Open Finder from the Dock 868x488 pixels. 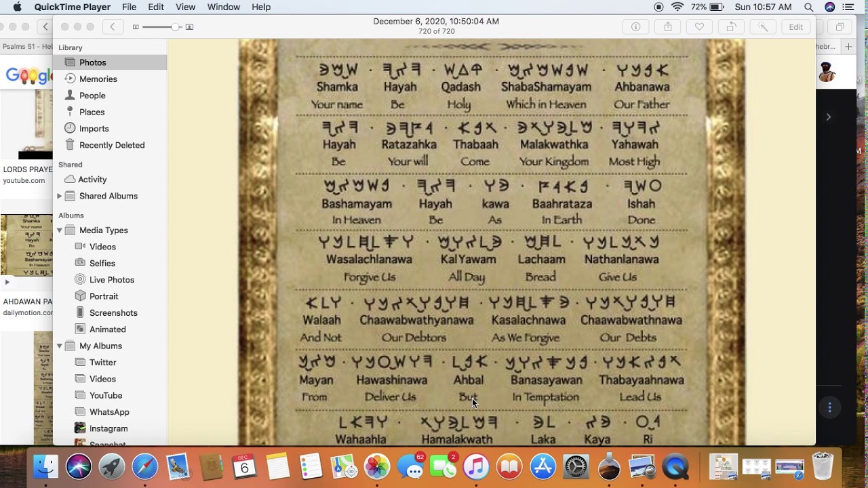tap(45, 467)
